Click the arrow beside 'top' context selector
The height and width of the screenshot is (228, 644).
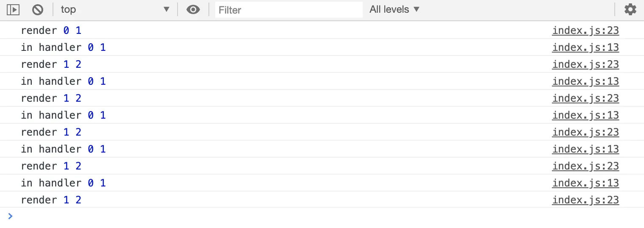coord(167,9)
